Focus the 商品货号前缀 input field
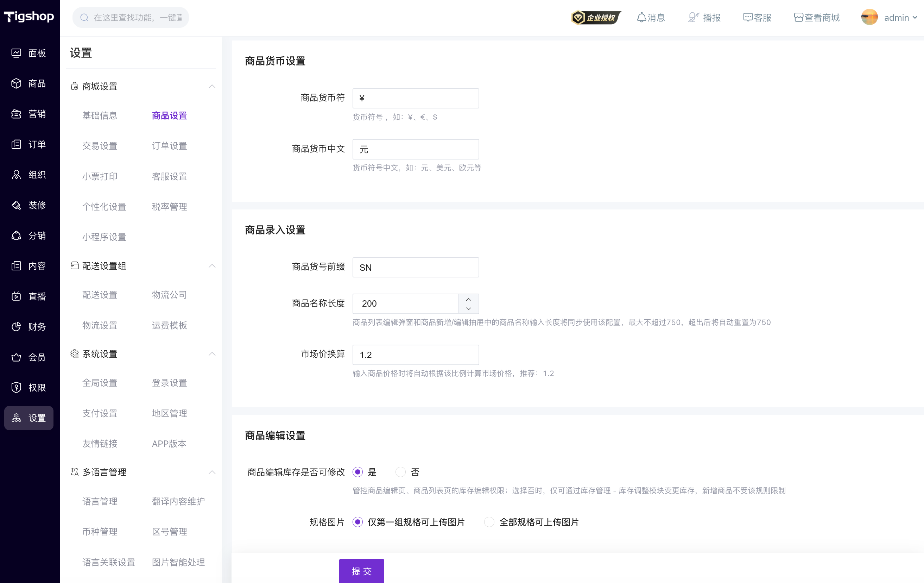 click(416, 267)
